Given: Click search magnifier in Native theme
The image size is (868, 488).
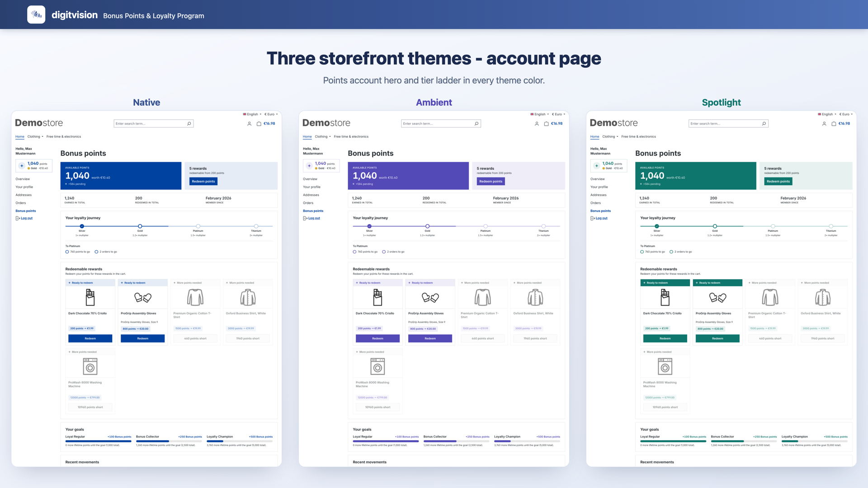Looking at the screenshot, I should tap(189, 123).
